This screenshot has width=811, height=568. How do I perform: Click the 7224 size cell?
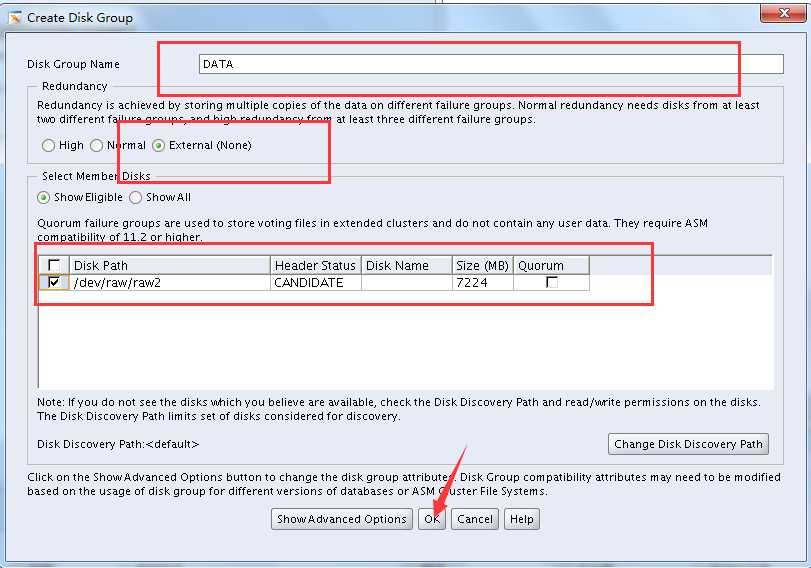(483, 282)
